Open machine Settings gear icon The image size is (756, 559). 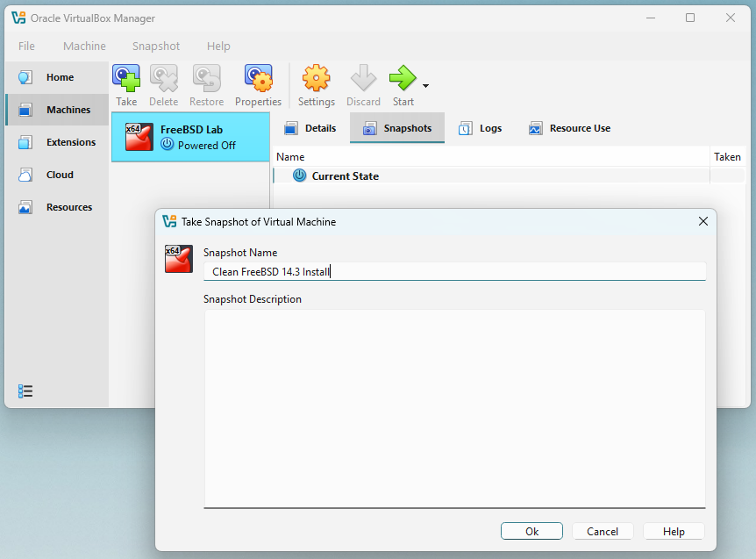(317, 78)
